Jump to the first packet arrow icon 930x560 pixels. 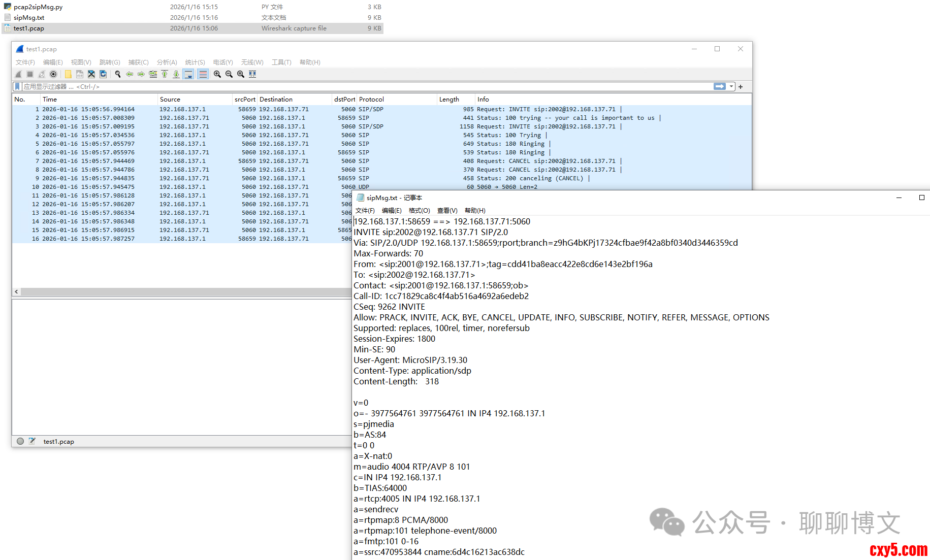pyautogui.click(x=165, y=74)
